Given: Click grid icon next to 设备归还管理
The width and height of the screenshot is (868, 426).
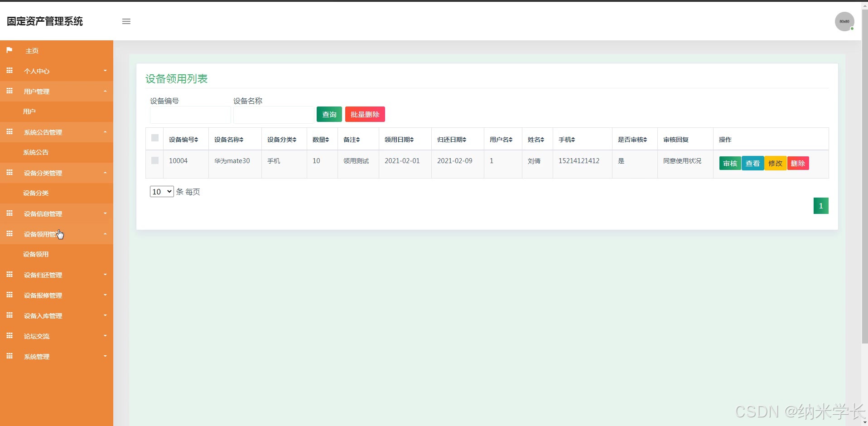Looking at the screenshot, I should (x=10, y=274).
